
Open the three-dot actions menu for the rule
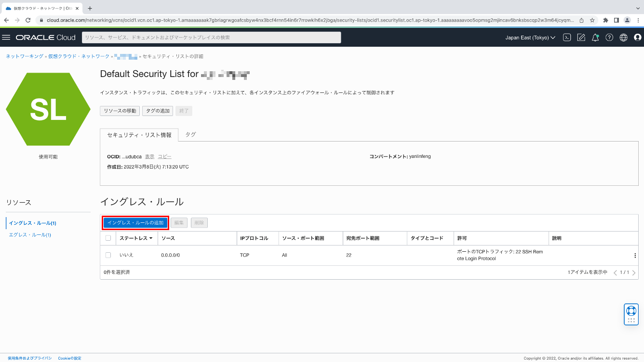[635, 256]
